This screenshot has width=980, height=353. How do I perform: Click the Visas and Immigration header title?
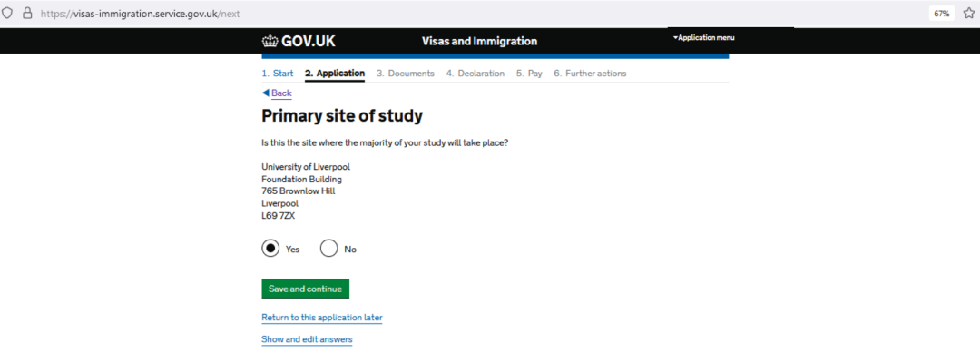(479, 41)
